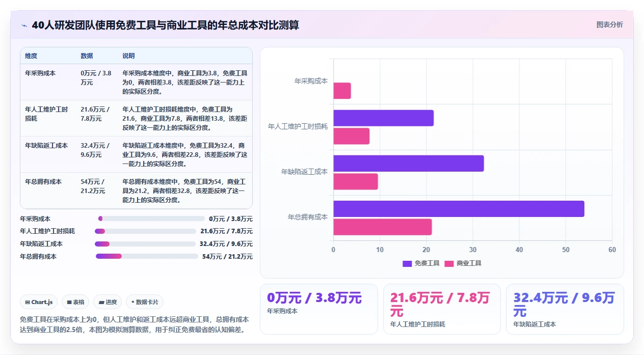This screenshot has width=644, height=355.
Task: Click the purple 年人工维护工时损耗 chart bar
Action: point(384,118)
